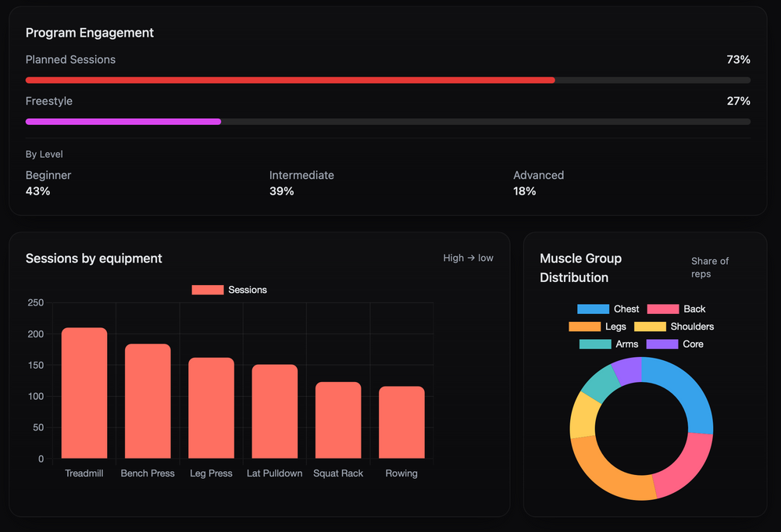Image resolution: width=781 pixels, height=532 pixels.
Task: Hide the Shoulders dataset via its legend
Action: click(x=673, y=327)
